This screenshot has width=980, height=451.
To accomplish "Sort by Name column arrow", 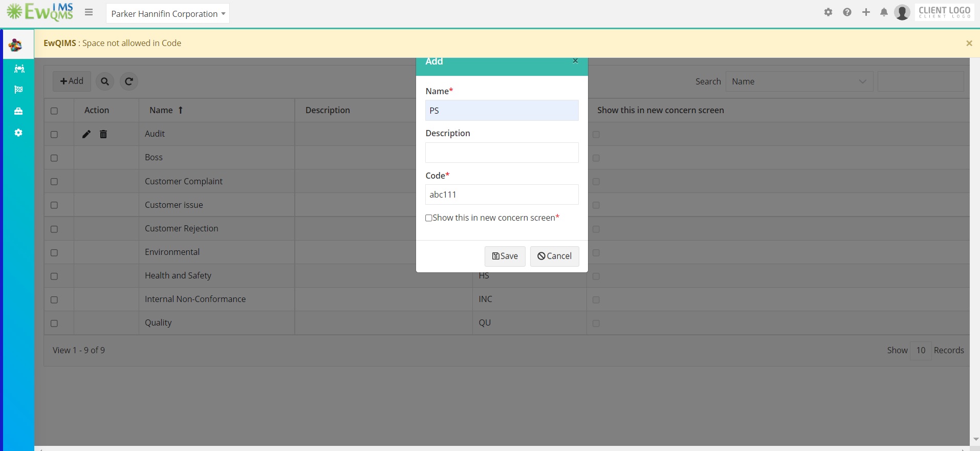I will tap(181, 110).
